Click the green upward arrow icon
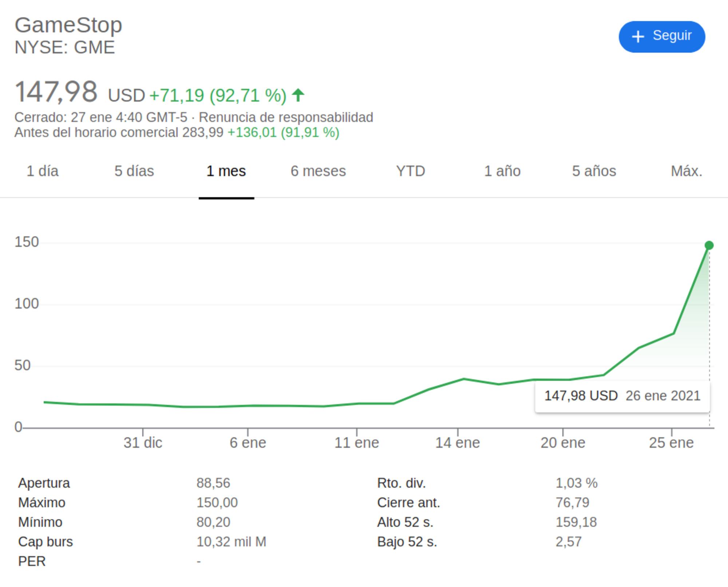The width and height of the screenshot is (728, 587). pos(297,95)
